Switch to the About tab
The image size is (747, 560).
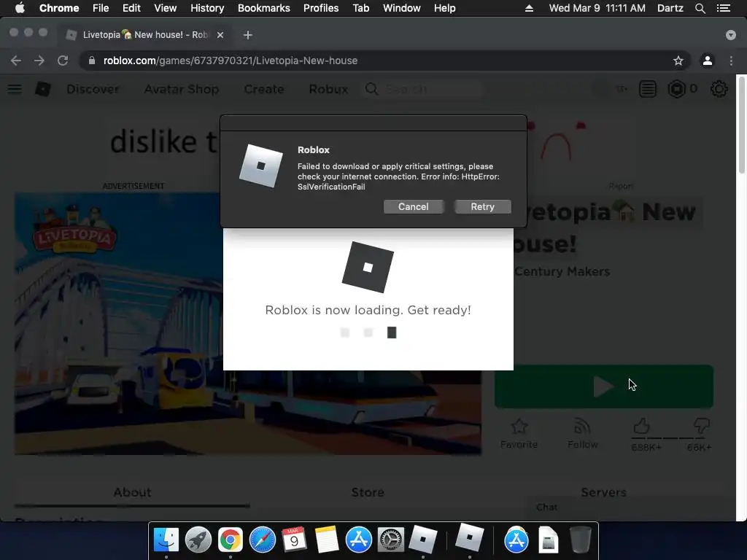[132, 492]
